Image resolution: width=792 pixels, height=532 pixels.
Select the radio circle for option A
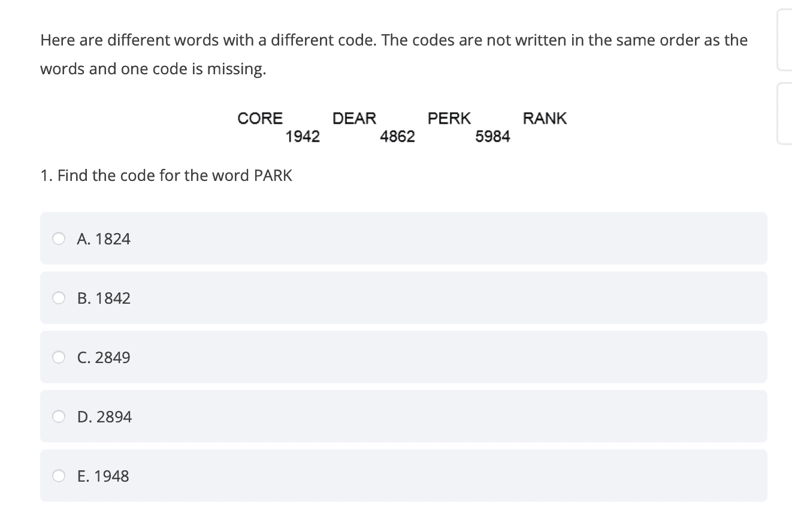pos(58,239)
